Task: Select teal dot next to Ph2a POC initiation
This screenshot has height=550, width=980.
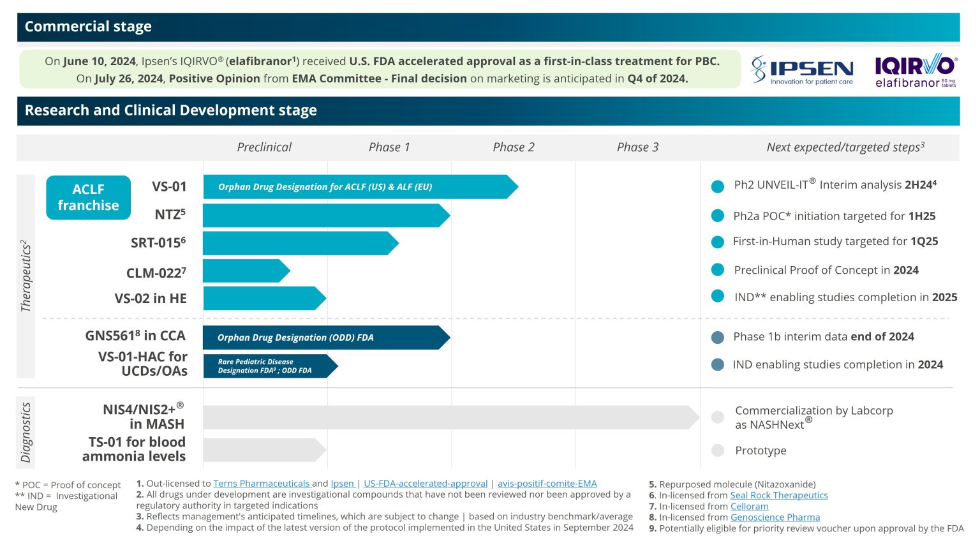Action: tap(718, 216)
